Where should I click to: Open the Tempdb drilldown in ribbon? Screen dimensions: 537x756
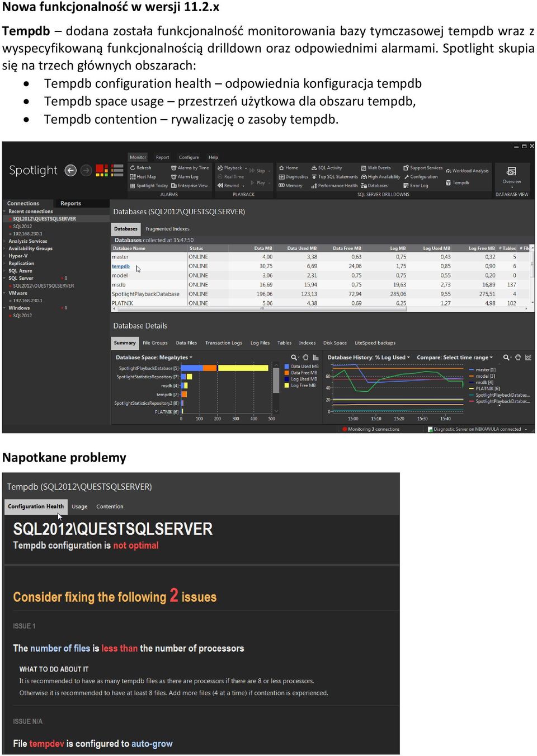pyautogui.click(x=458, y=182)
